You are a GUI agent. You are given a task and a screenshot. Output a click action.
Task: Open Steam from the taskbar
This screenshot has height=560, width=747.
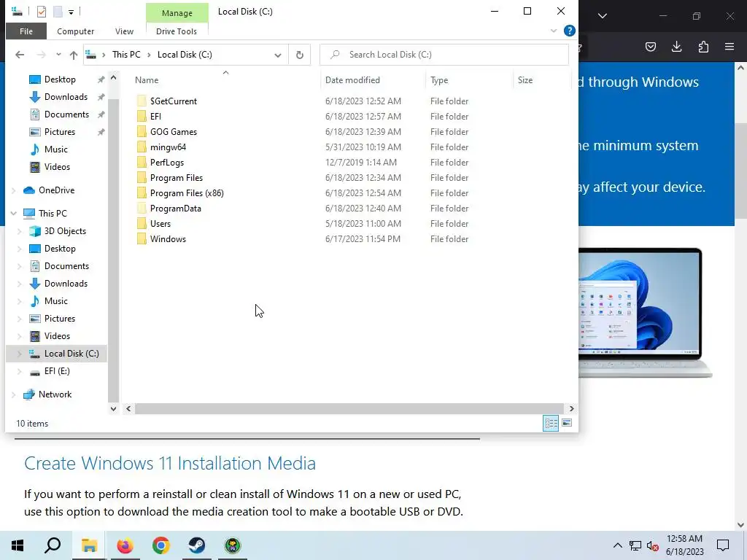pyautogui.click(x=197, y=545)
